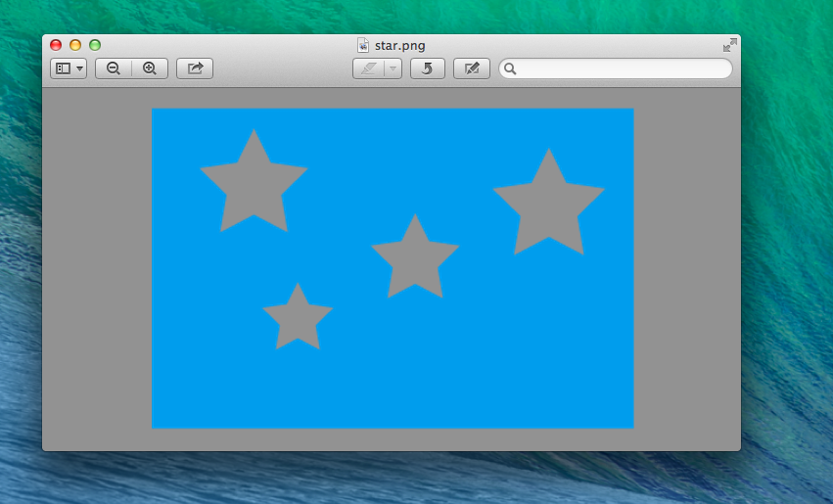The height and width of the screenshot is (504, 833).
Task: Click the Zoom In magnifier button
Action: 150,69
